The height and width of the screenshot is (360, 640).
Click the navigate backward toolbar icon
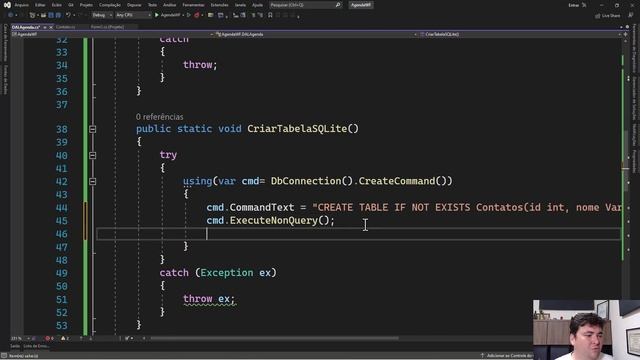pyautogui.click(x=11, y=15)
